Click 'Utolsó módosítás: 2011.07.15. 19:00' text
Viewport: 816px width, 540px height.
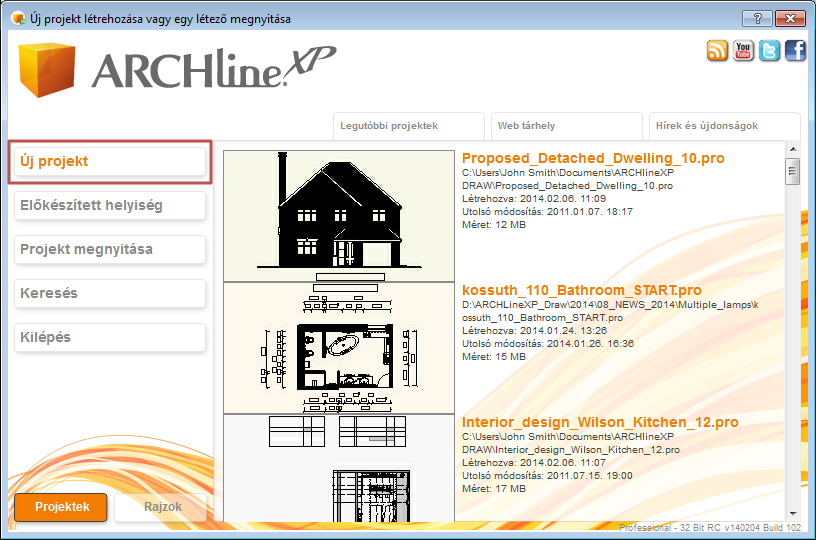pos(547,476)
